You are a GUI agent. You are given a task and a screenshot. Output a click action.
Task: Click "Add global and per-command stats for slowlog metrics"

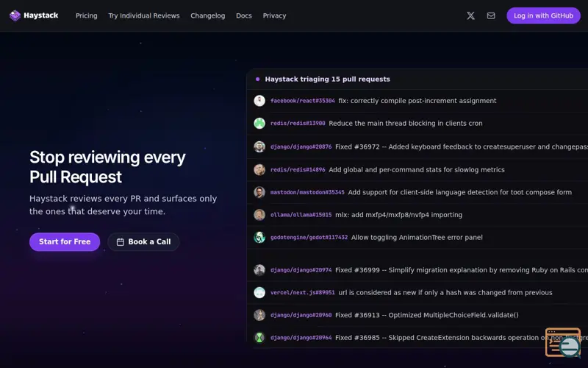coord(417,170)
